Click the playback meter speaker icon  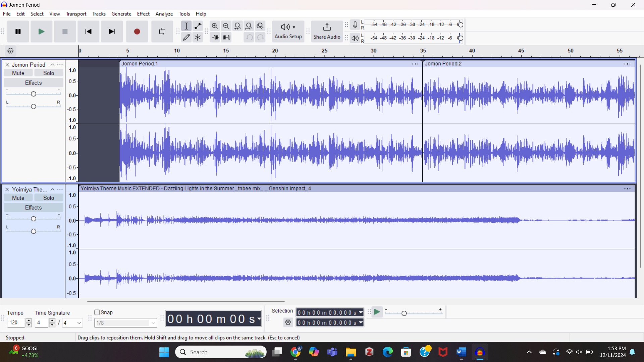[355, 38]
